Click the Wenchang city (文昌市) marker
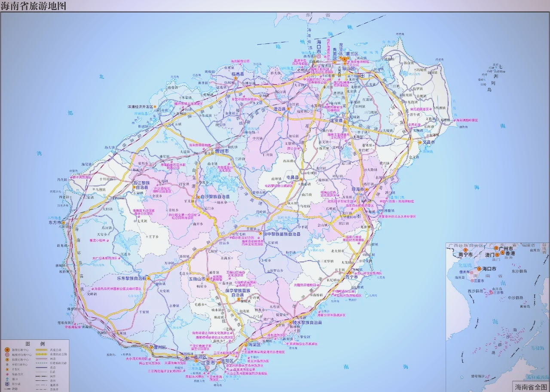Viewport: 550px width, 392px height. [420, 142]
